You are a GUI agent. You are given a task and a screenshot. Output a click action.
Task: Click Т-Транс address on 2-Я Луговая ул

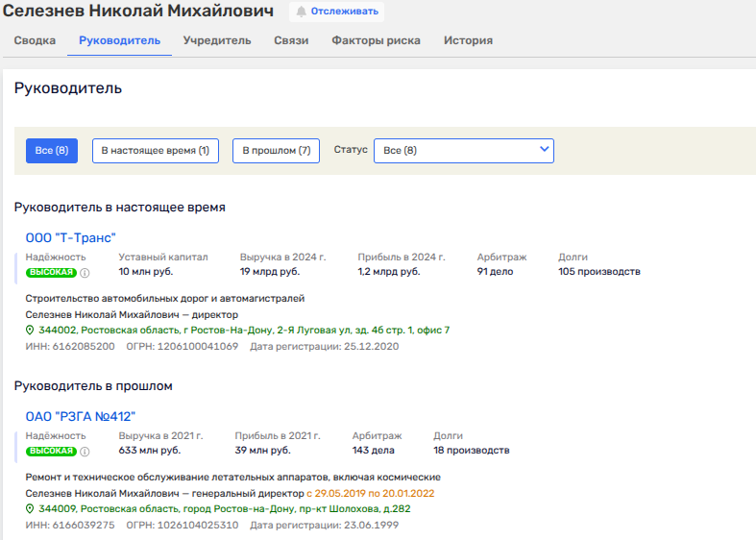click(244, 331)
